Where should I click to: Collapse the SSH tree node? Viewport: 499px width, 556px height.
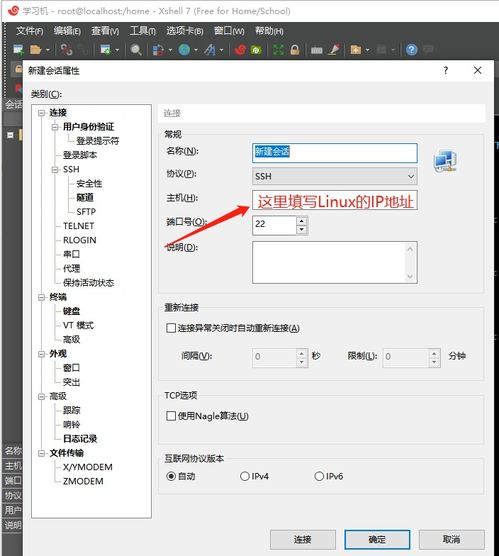click(55, 169)
